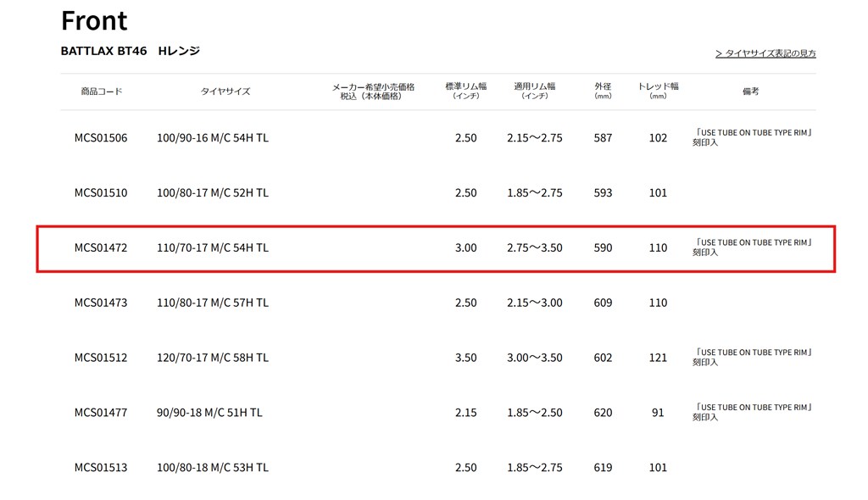Click product code MCS01506
The height and width of the screenshot is (500, 868).
coord(101,138)
